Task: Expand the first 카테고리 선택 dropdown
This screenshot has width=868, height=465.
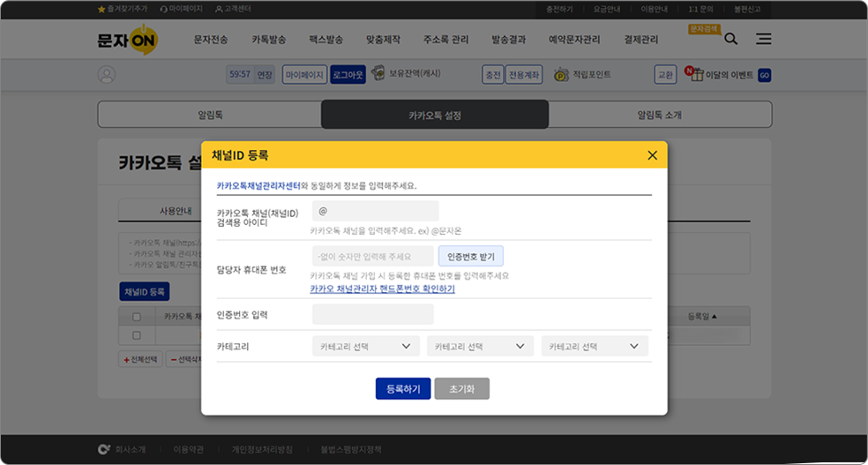Action: (365, 346)
